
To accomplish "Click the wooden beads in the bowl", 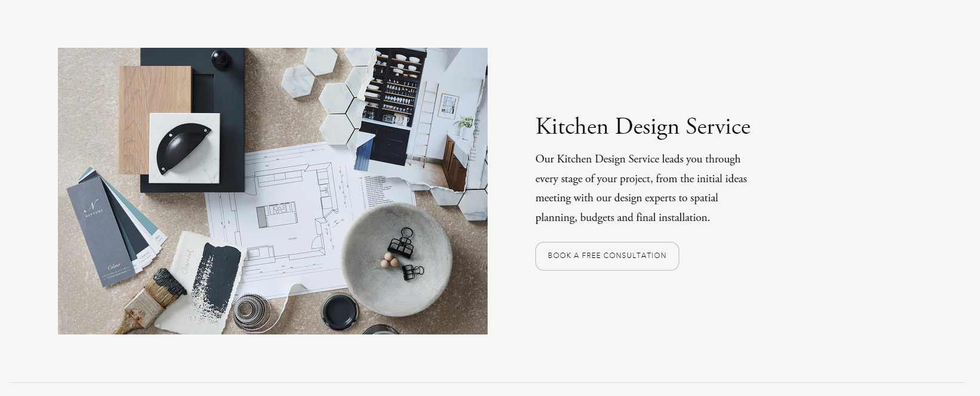I will (389, 259).
